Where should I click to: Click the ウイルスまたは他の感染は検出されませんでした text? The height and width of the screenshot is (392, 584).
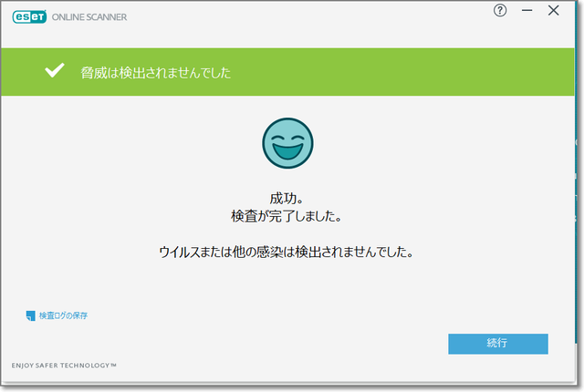287,252
